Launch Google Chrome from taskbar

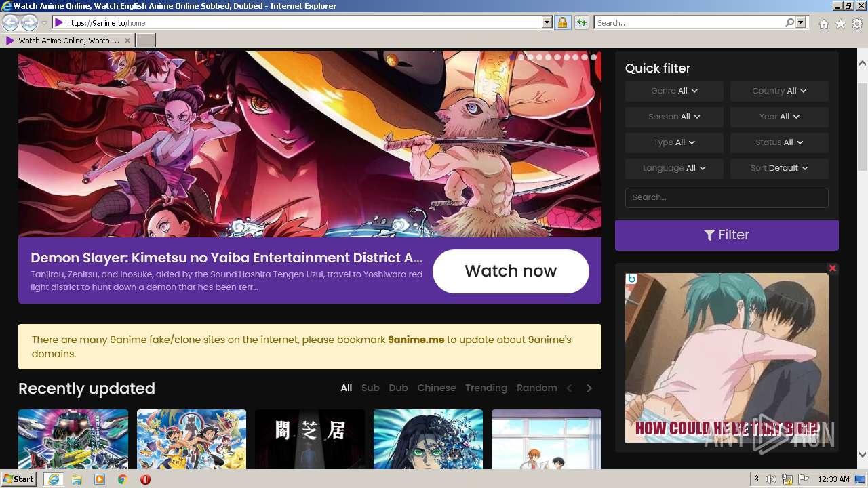pyautogui.click(x=122, y=479)
